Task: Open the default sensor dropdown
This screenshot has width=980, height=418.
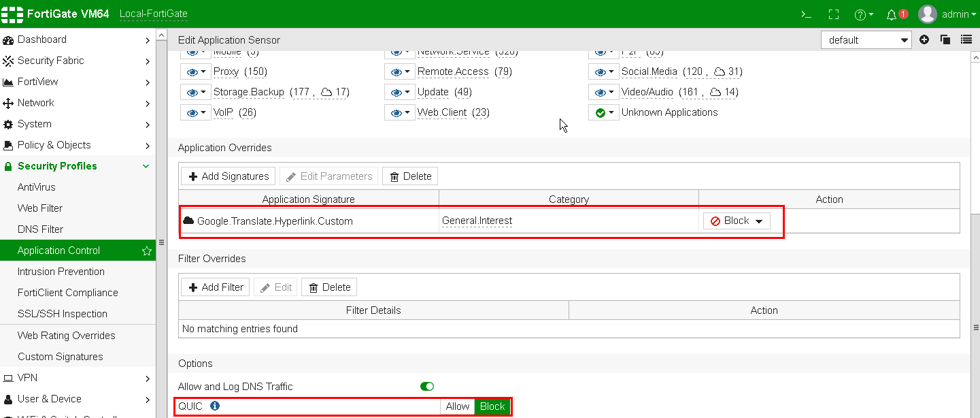Action: tap(866, 39)
